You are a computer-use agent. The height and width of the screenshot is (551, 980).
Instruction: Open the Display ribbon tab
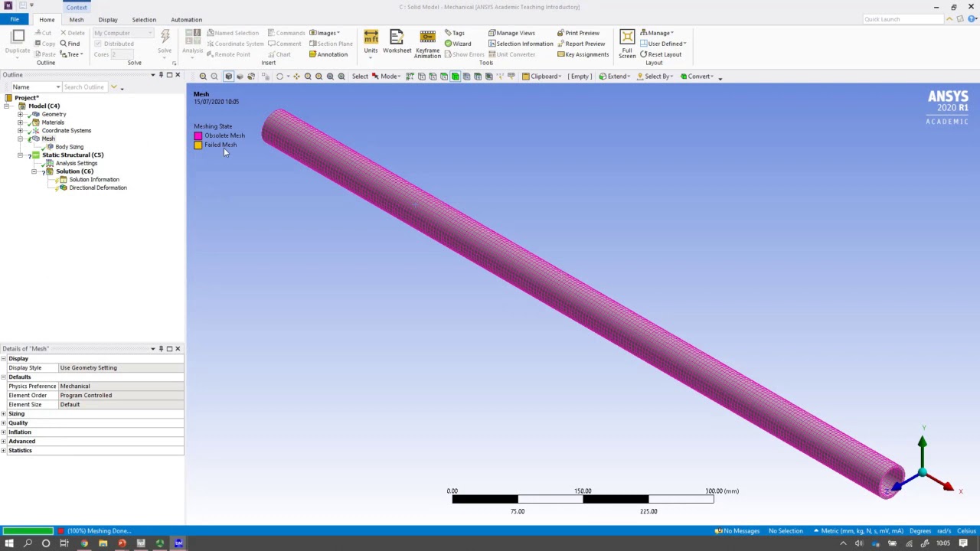click(x=108, y=20)
